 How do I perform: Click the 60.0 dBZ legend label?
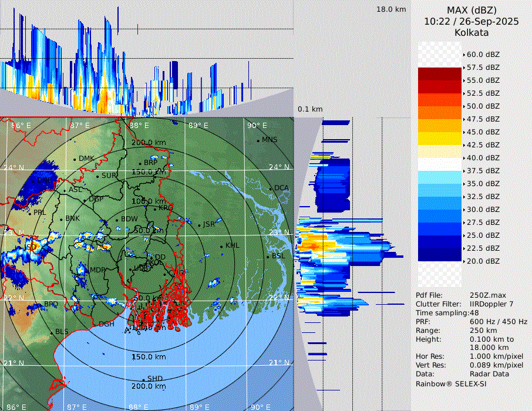tap(483, 55)
